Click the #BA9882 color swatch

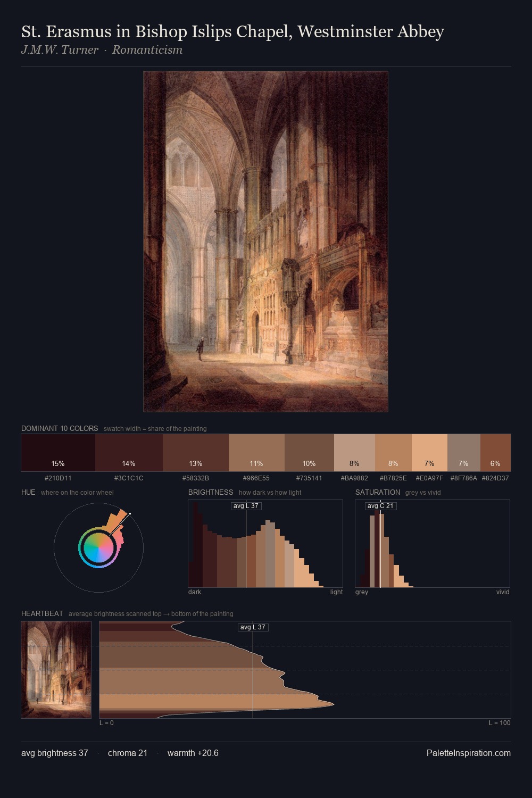click(x=354, y=453)
